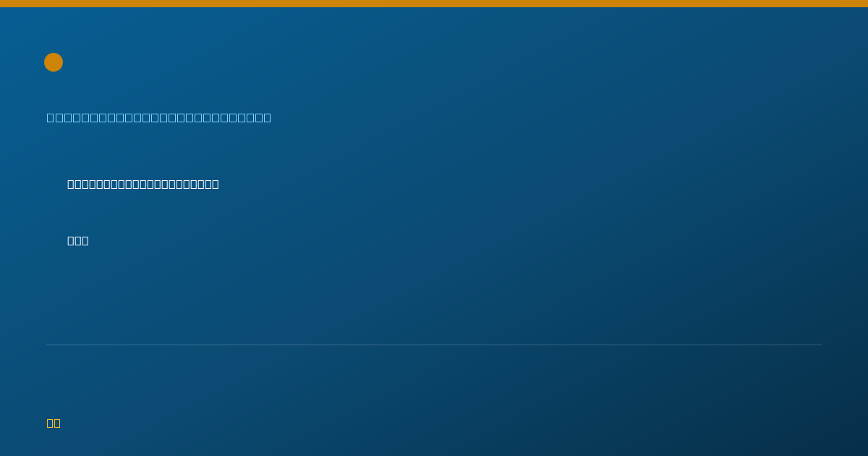Select the light-blue heading text line
The image size is (868, 456).
pyautogui.click(x=159, y=117)
